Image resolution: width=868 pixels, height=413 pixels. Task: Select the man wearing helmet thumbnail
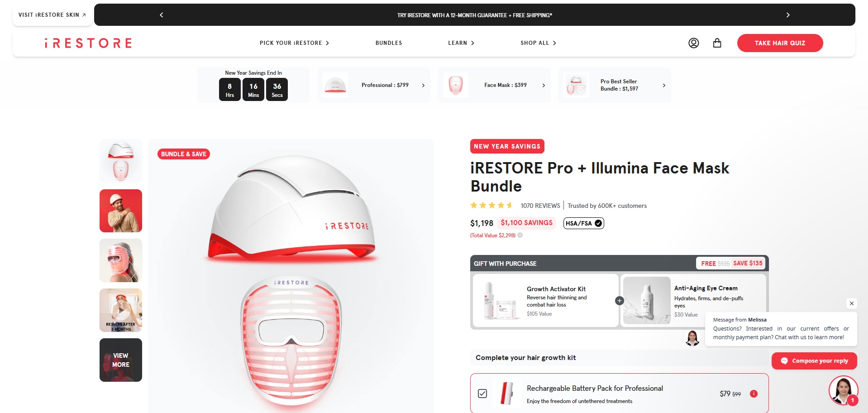click(121, 211)
